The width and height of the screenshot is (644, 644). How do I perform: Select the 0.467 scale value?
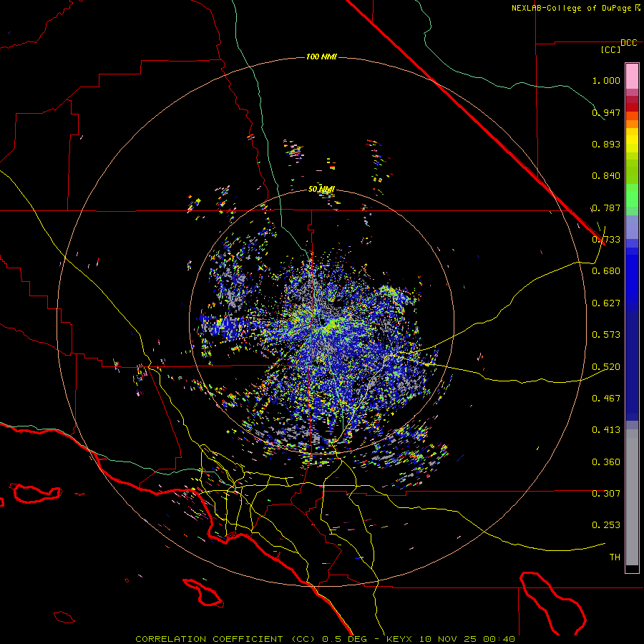point(606,398)
